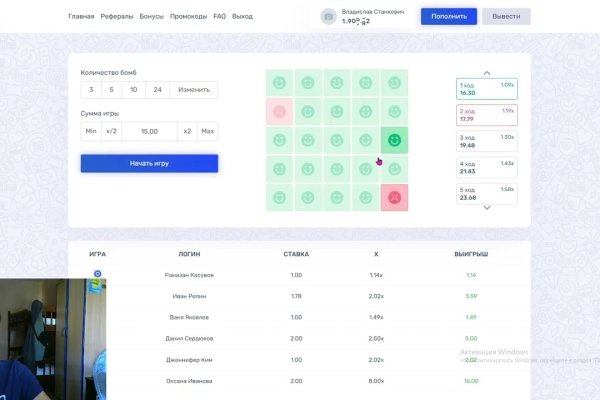600x400 pixels.
Task: Select the 3 ход 1.30x multiplier step
Action: point(486,141)
